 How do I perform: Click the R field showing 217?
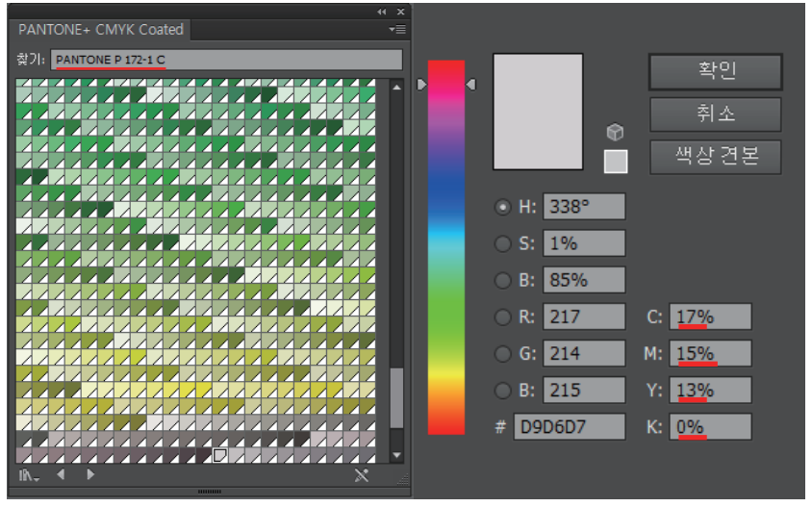(x=584, y=317)
